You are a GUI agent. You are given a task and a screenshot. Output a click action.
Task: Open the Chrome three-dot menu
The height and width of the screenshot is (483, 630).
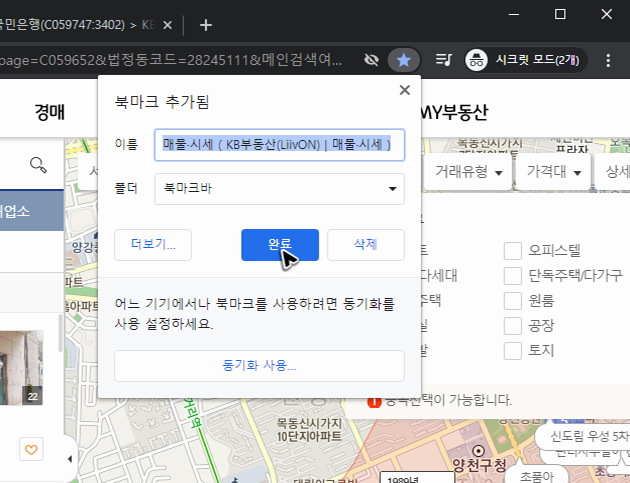click(x=608, y=60)
